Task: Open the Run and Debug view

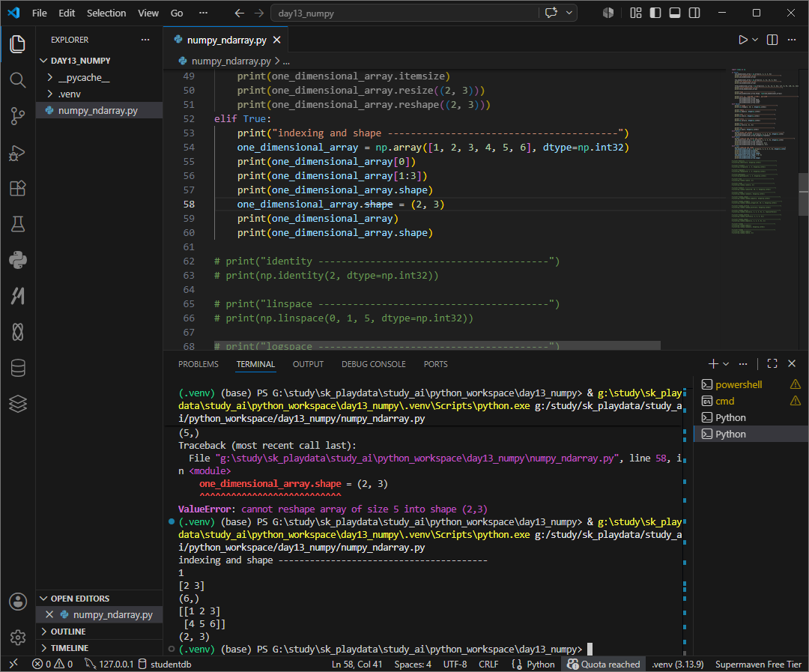Action: click(17, 152)
